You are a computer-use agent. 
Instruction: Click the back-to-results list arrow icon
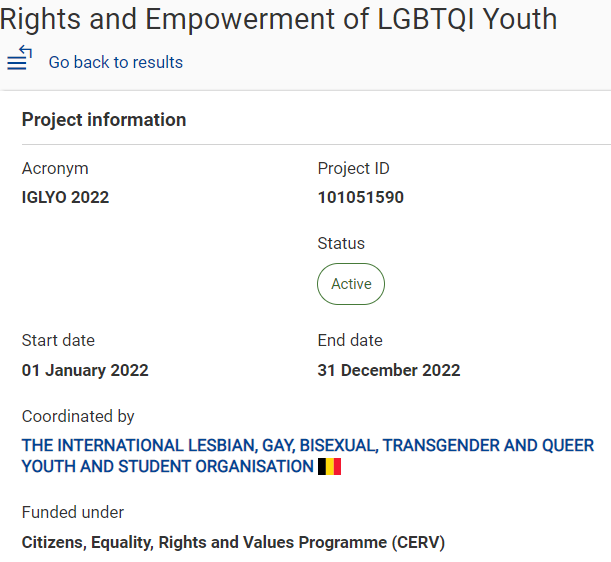(19, 58)
